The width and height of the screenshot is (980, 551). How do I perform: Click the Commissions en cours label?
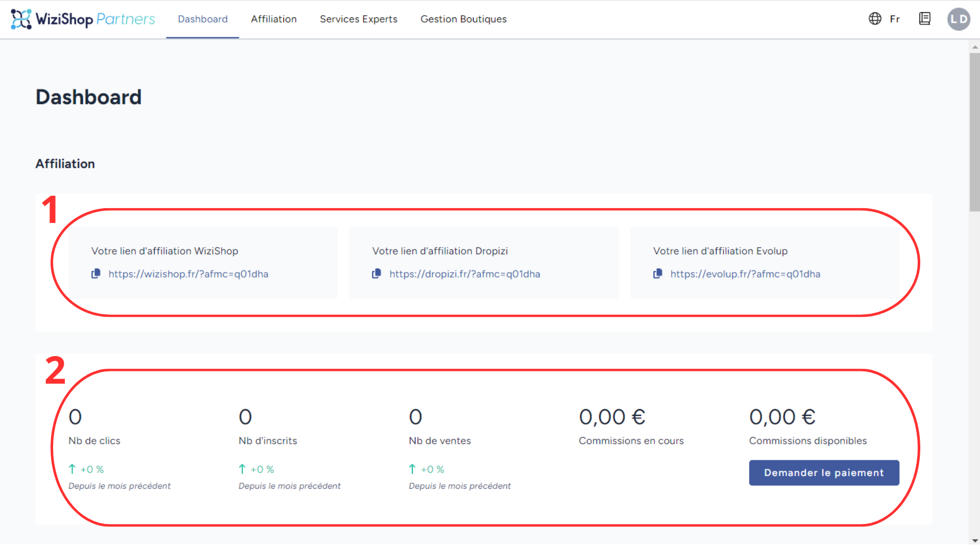click(631, 441)
